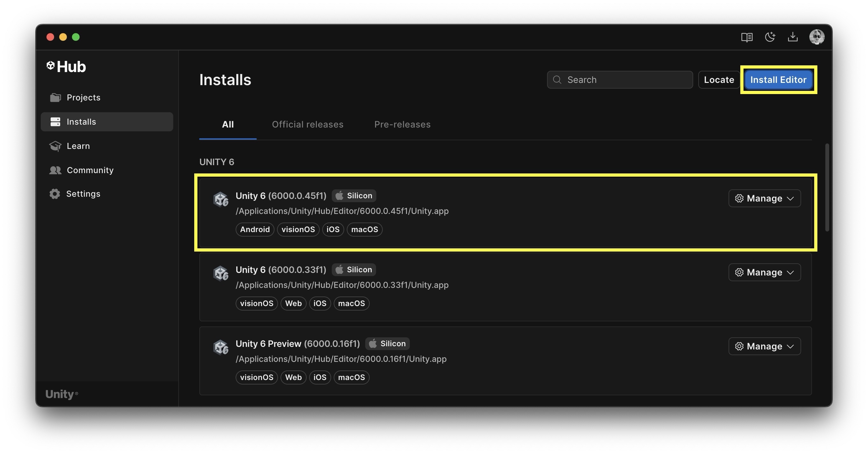Open the account profile avatar
The image size is (868, 454).
(817, 37)
